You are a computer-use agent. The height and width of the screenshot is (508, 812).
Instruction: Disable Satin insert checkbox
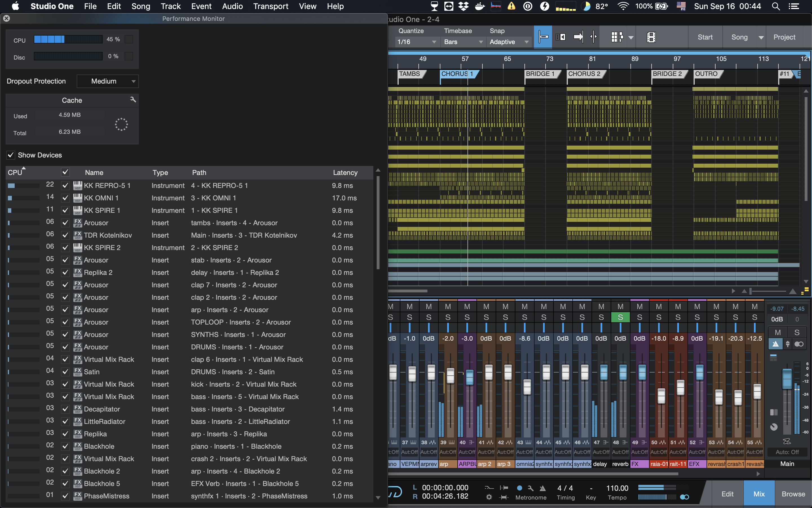pyautogui.click(x=65, y=372)
